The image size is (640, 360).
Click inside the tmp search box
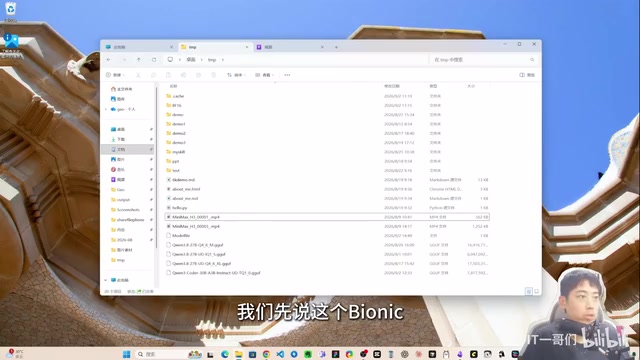pos(484,60)
